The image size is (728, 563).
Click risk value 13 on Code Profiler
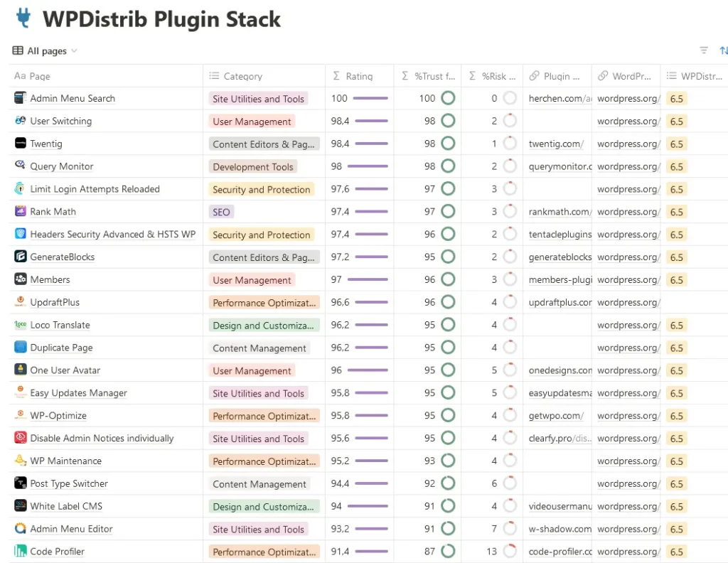click(x=492, y=552)
